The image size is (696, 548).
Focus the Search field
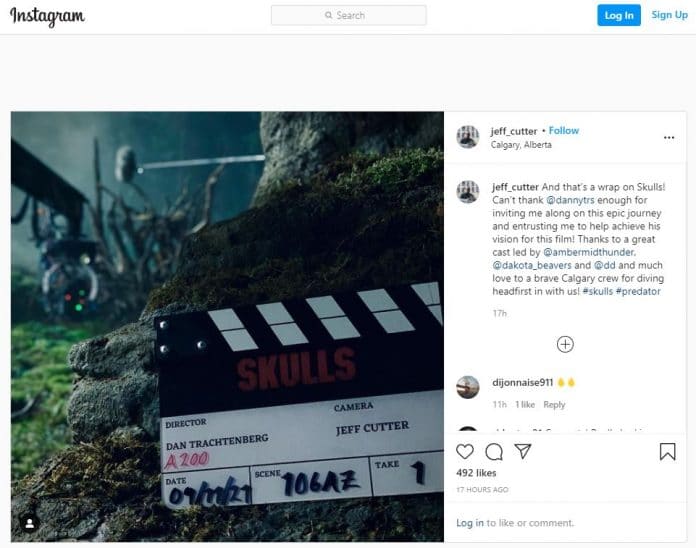pyautogui.click(x=348, y=15)
